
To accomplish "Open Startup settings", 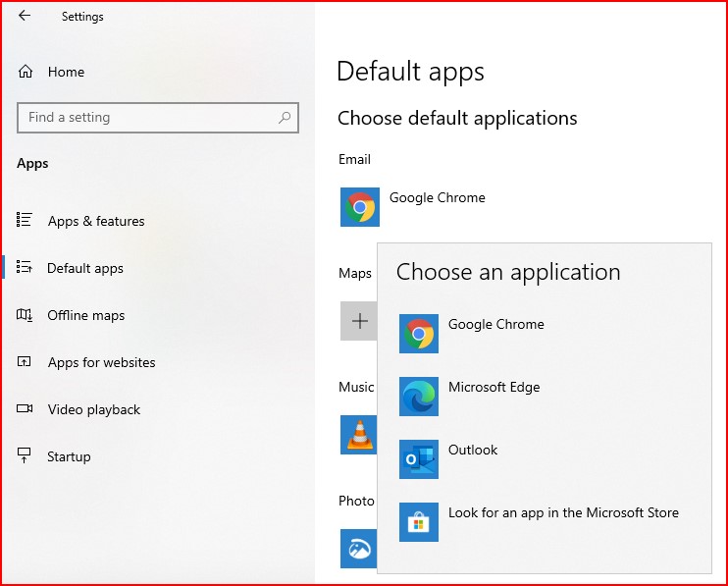I will coord(69,456).
